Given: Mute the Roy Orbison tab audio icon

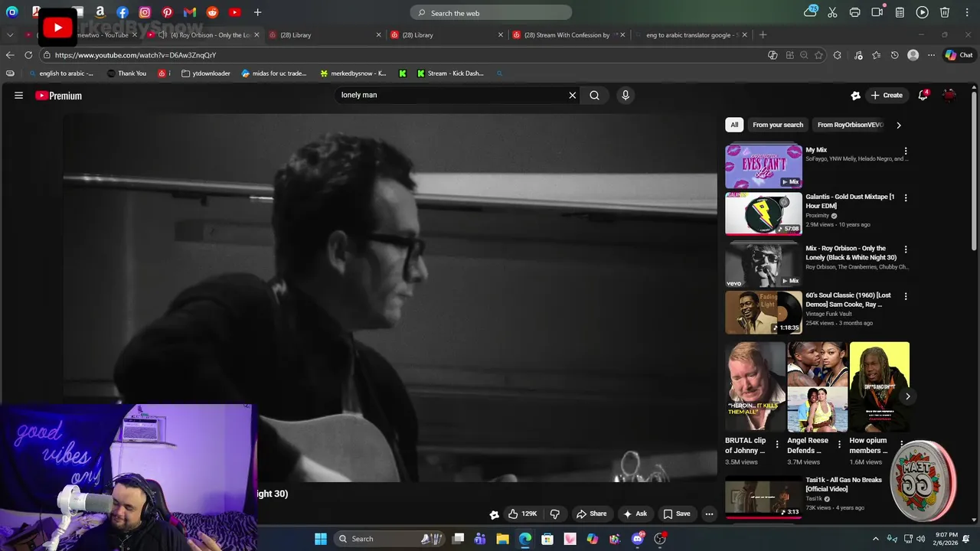Looking at the screenshot, I should (x=162, y=35).
